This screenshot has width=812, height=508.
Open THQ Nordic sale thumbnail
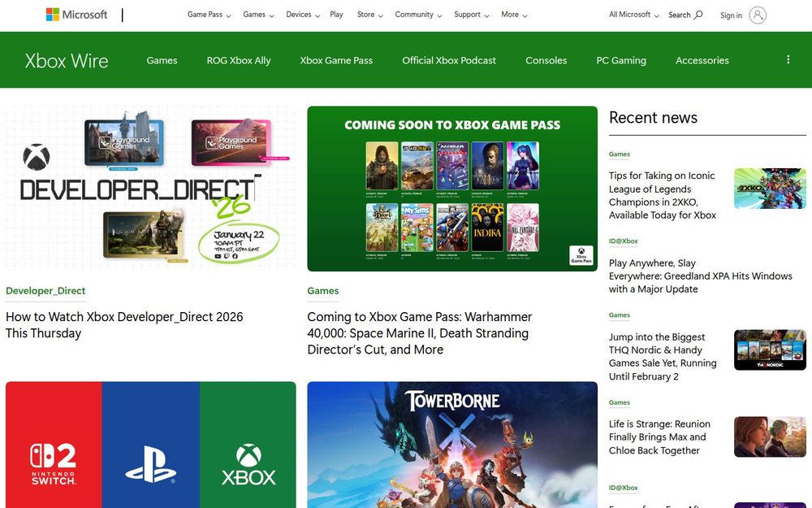click(x=770, y=350)
